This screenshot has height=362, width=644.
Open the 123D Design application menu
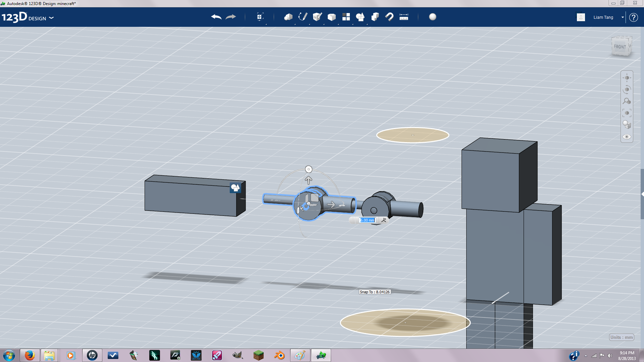coord(28,17)
